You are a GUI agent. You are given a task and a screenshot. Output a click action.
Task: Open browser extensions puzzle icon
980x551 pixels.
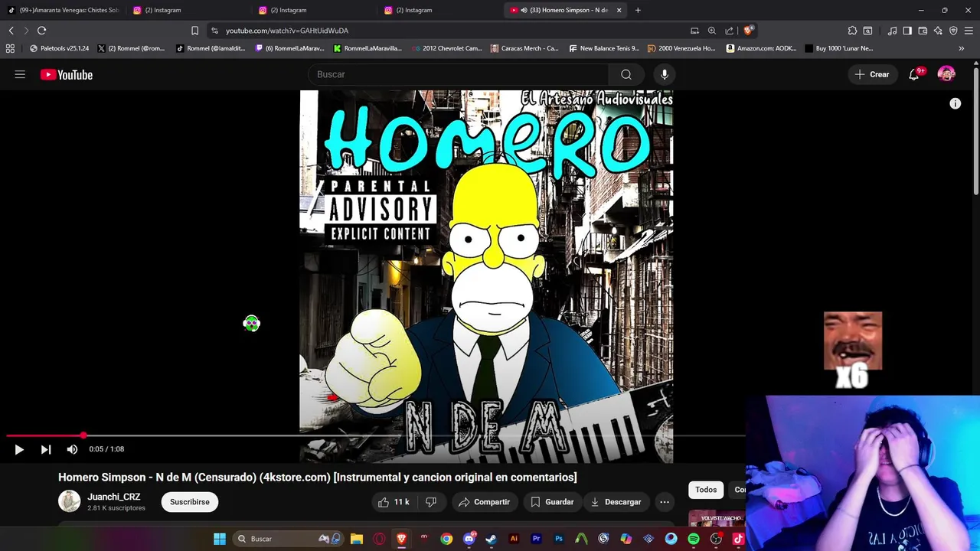coord(852,31)
